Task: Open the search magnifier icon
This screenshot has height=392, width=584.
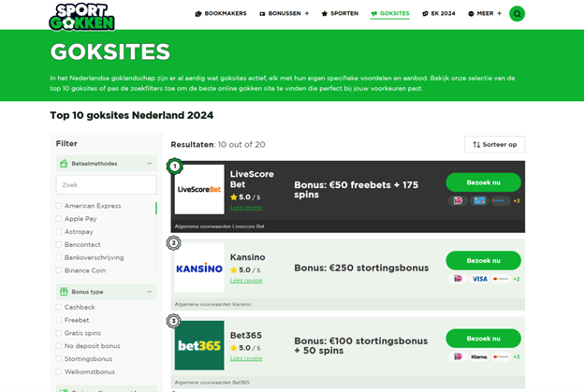Action: (x=517, y=14)
